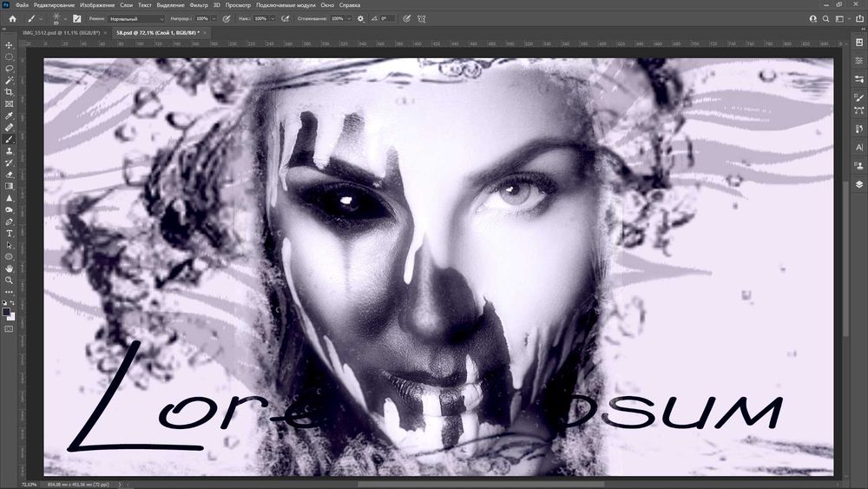Open the Изображение menu
The height and width of the screenshot is (489, 868).
(97, 5)
